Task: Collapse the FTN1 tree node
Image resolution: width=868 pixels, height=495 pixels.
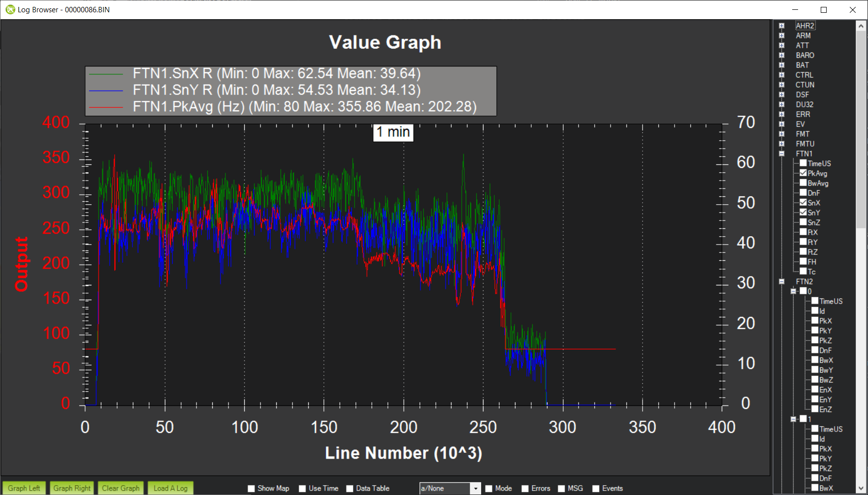Action: pyautogui.click(x=781, y=154)
